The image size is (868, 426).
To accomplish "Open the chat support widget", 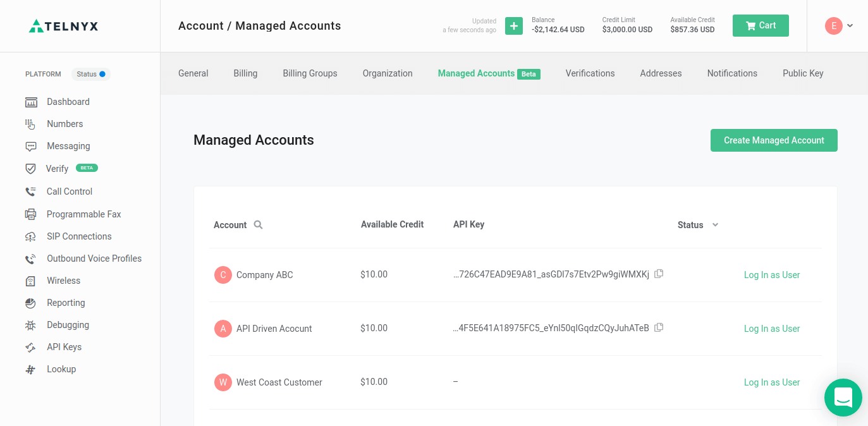I will tap(843, 398).
